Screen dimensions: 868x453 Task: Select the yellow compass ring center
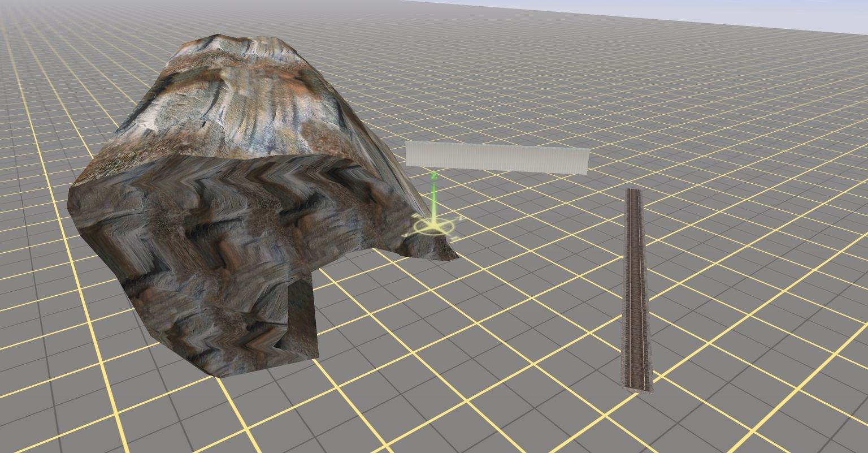pos(434,227)
